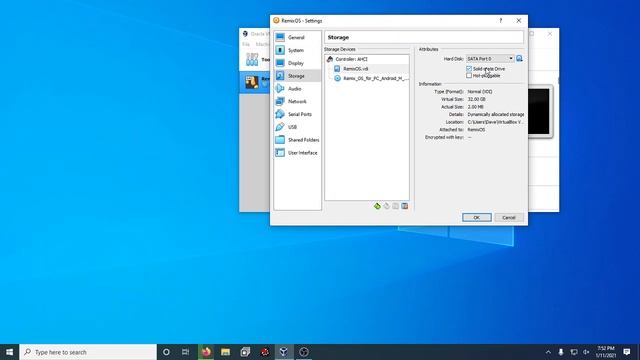Click the choose virtual hard disk icon

[519, 59]
